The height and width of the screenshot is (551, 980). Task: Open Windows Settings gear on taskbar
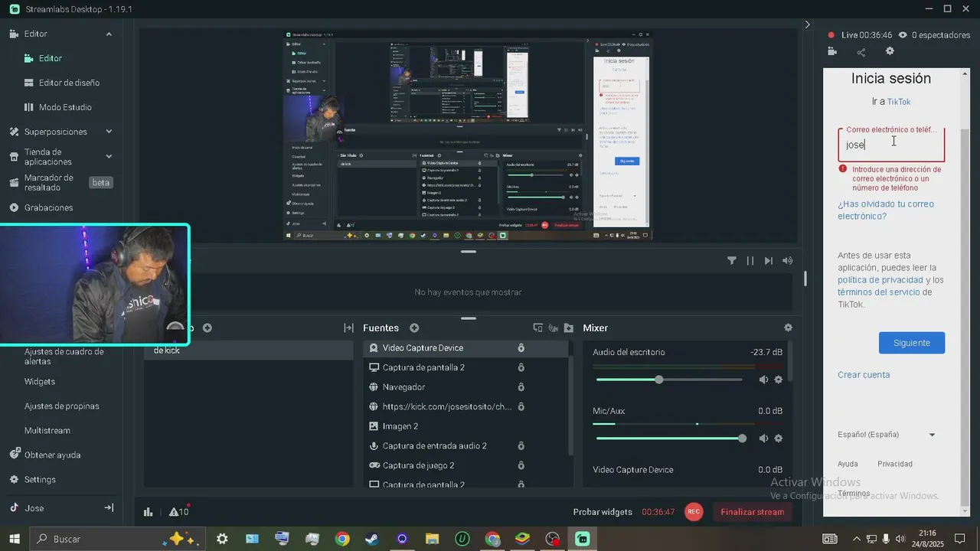[222, 539]
